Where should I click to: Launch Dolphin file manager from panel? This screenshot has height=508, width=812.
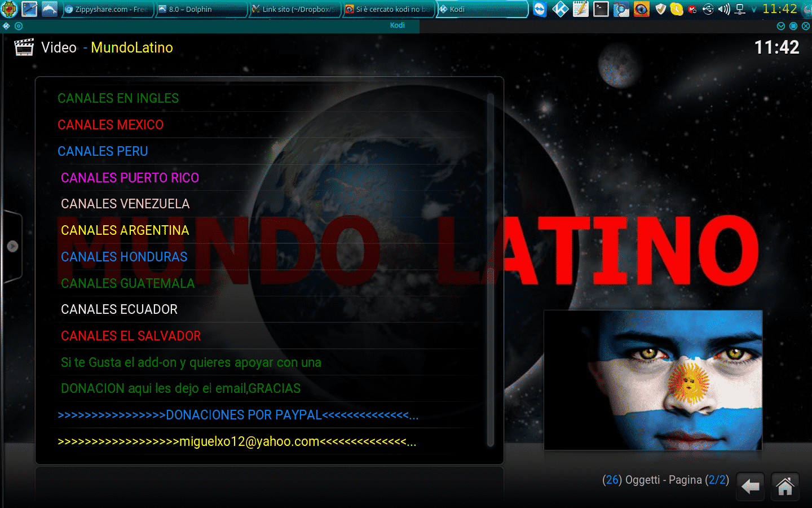[50, 9]
